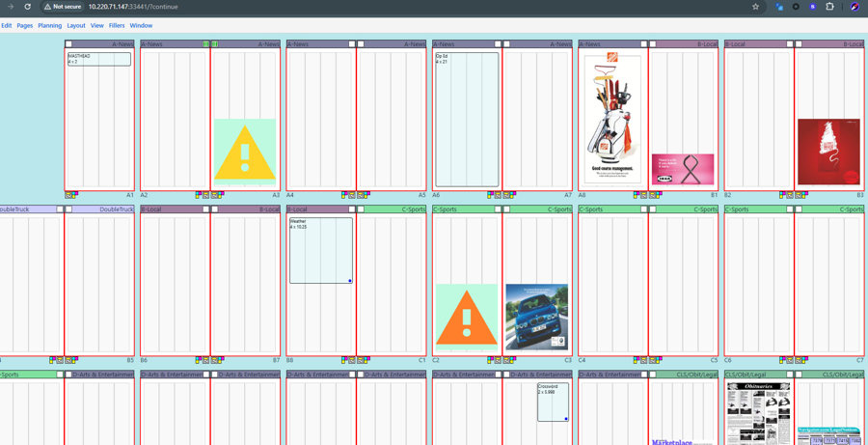The height and width of the screenshot is (445, 868).
Task: Select the red ad on page B3
Action: coord(828,152)
